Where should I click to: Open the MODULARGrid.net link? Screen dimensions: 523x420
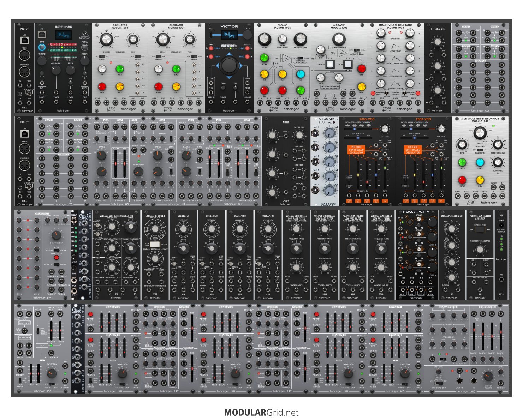261,412
